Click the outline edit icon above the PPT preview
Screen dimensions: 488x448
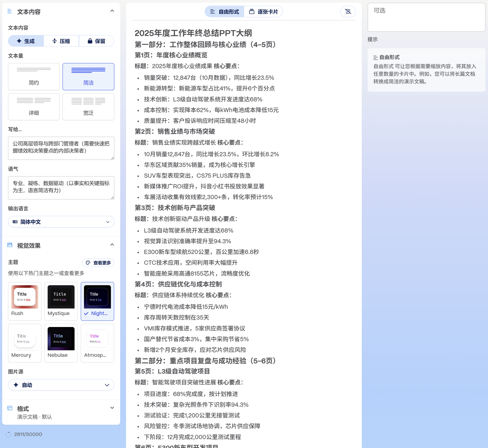(348, 11)
